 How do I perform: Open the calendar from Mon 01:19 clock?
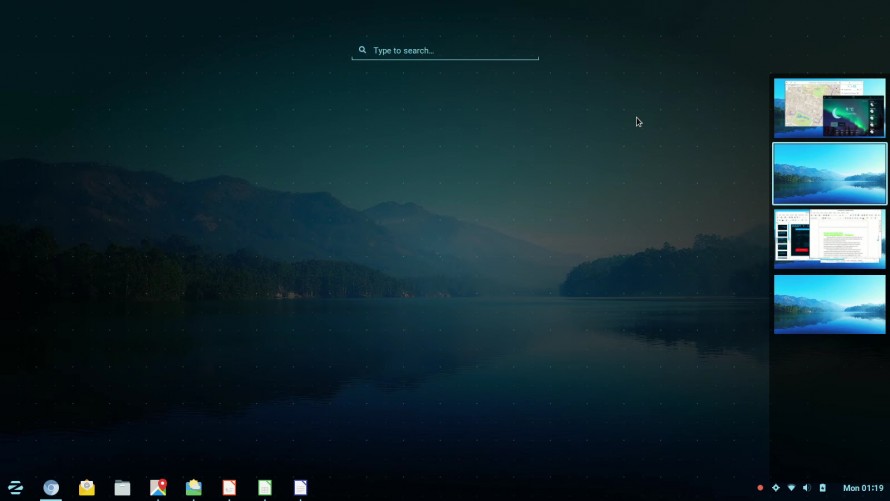click(863, 488)
